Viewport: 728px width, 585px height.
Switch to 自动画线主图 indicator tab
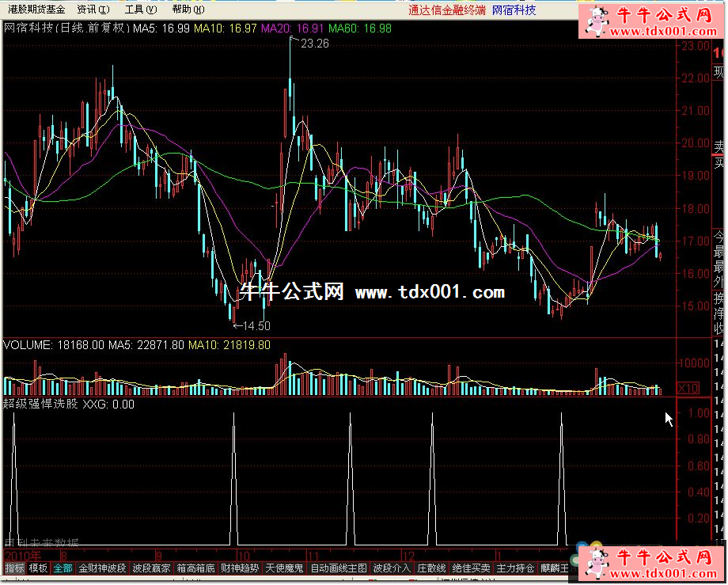pyautogui.click(x=339, y=568)
